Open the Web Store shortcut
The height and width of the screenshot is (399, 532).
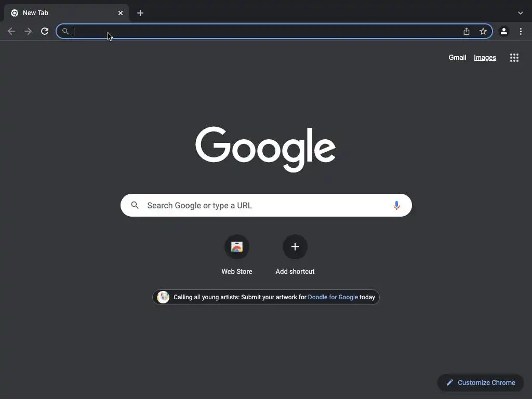pos(237,247)
